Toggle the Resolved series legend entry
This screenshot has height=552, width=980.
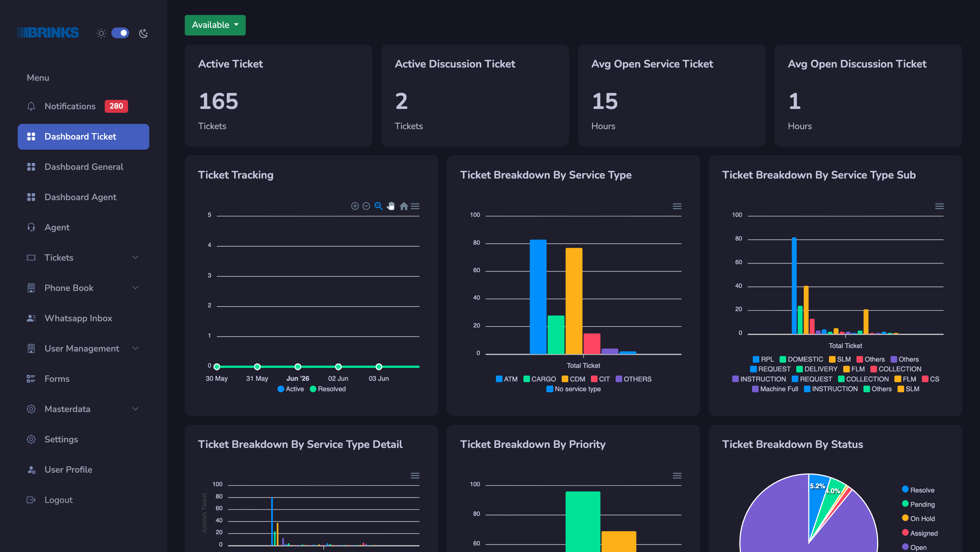[327, 389]
